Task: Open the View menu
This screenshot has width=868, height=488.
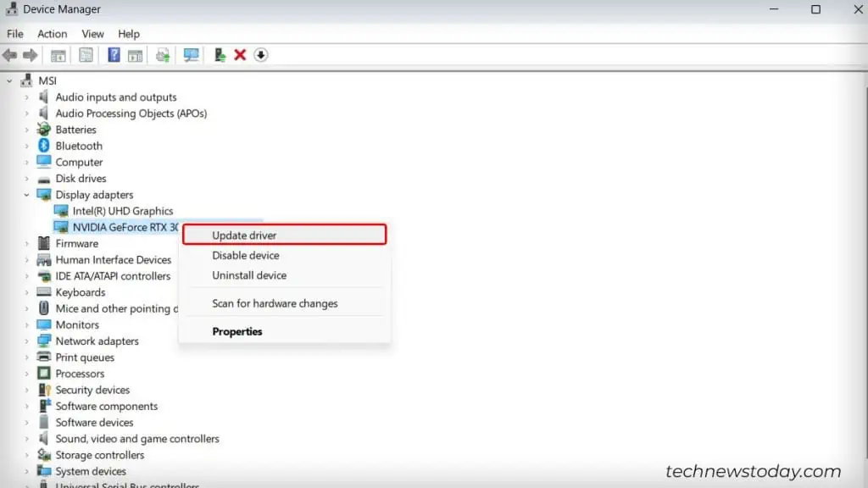Action: [92, 34]
